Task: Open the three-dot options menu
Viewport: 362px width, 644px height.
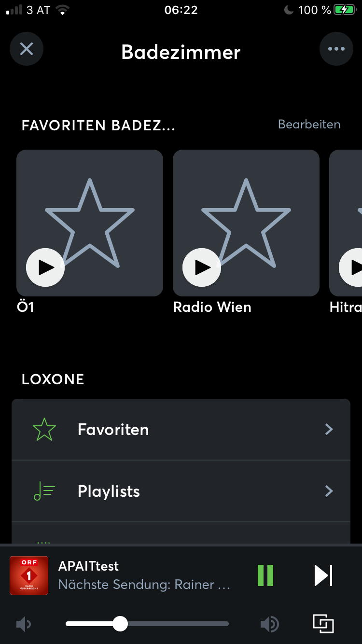Action: [x=336, y=49]
